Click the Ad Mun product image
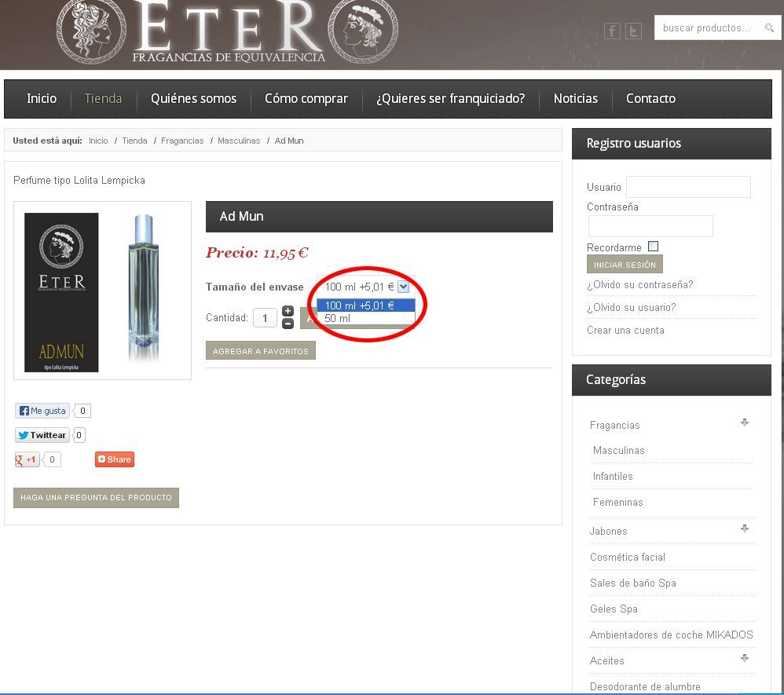 click(x=102, y=291)
